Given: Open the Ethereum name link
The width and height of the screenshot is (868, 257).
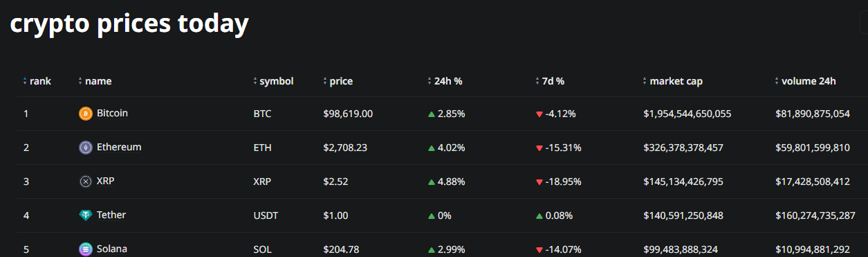Looking at the screenshot, I should [119, 147].
